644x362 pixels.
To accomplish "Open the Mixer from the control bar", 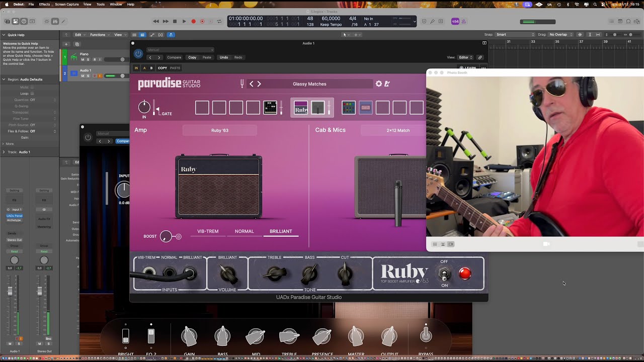I will [55, 22].
